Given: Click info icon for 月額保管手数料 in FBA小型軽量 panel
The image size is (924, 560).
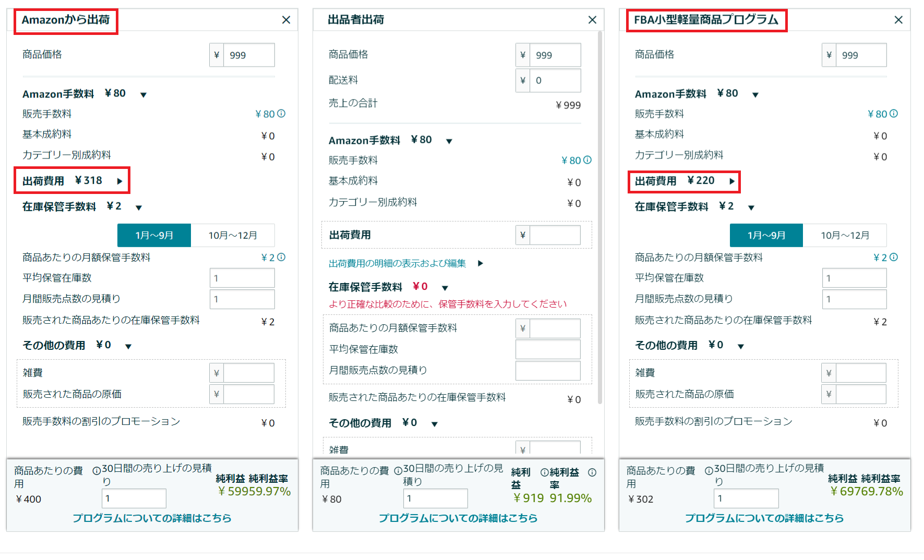Looking at the screenshot, I should pos(894,257).
